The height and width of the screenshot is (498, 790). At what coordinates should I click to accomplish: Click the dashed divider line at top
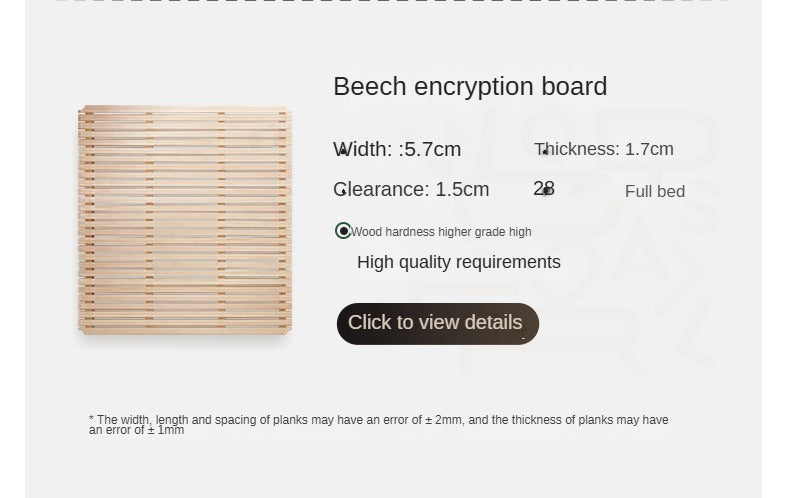[x=392, y=1]
